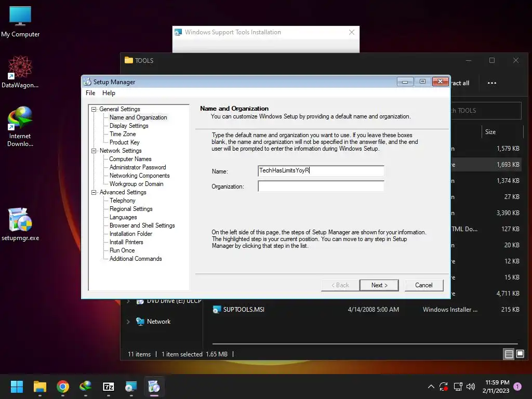Viewport: 532px width, 399px height.
Task: Select Product Key in the tree
Action: pyautogui.click(x=125, y=142)
